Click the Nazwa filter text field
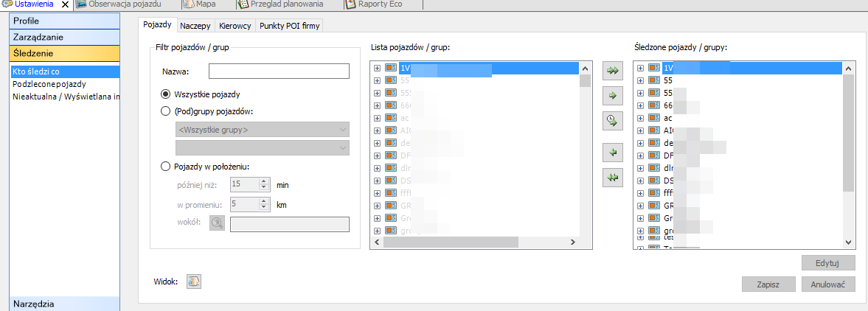The width and height of the screenshot is (868, 311). pos(278,71)
